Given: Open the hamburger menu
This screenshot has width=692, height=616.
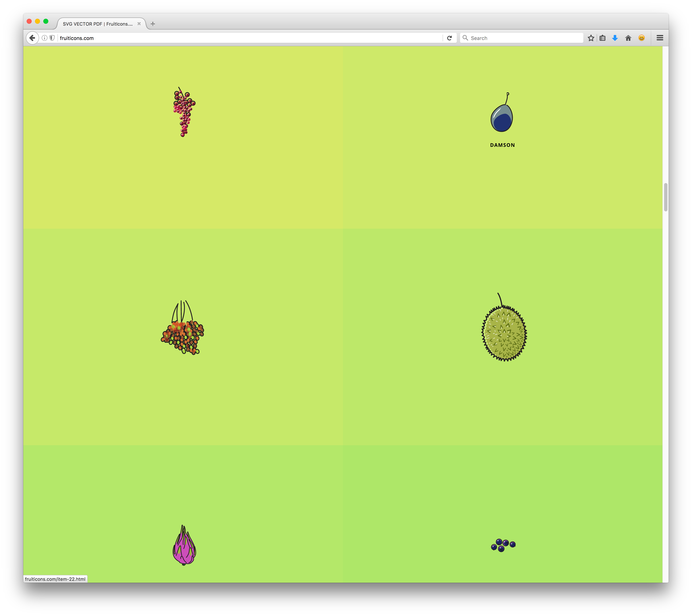Looking at the screenshot, I should point(660,38).
